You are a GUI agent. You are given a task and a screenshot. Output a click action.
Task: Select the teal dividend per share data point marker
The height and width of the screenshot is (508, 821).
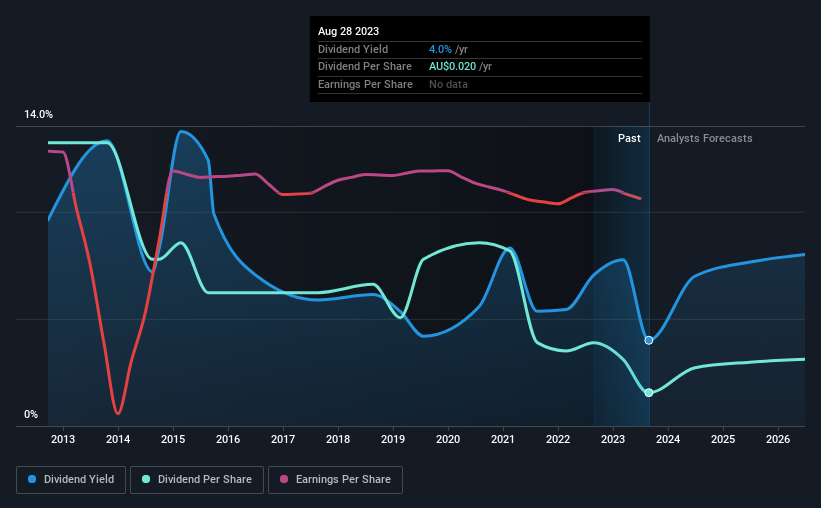649,393
